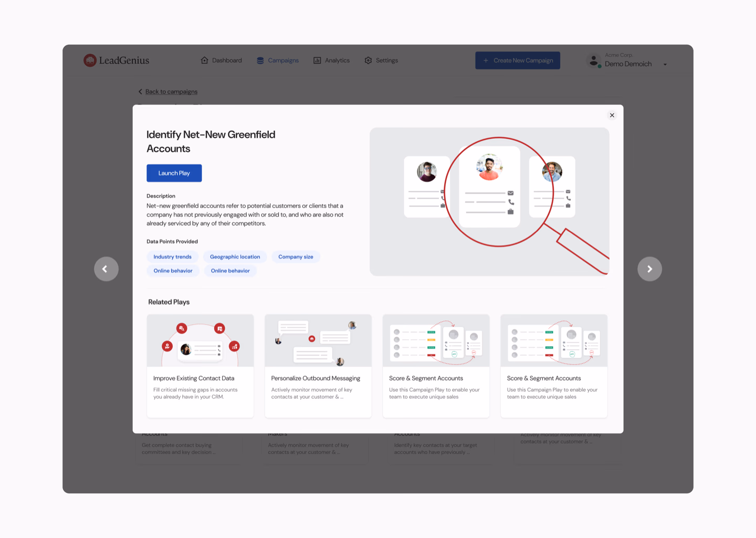Click the Launch Play button

pyautogui.click(x=174, y=173)
